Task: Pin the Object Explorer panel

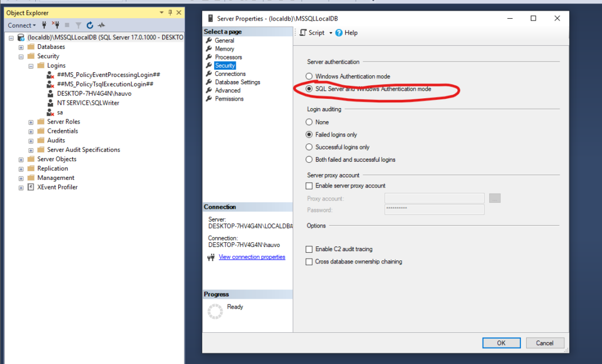Action: click(170, 12)
